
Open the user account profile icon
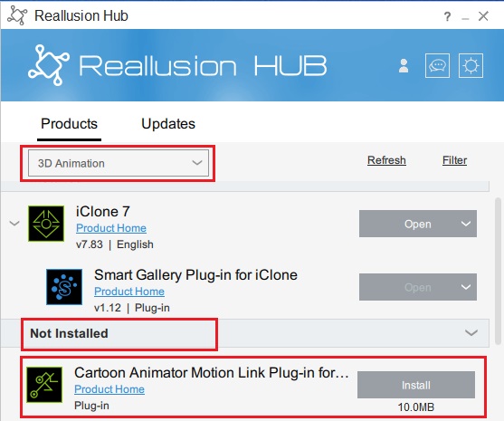[404, 66]
